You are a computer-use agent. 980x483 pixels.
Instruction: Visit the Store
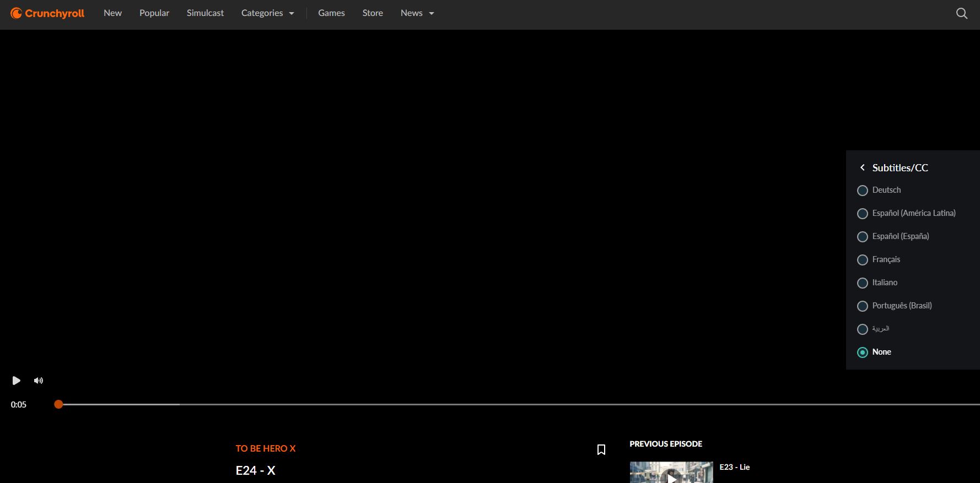373,13
